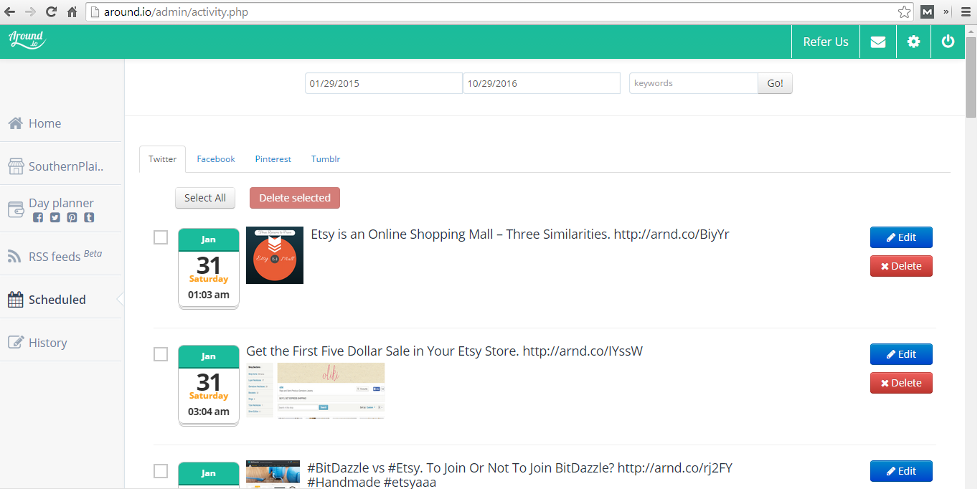Click the Select All button
The width and height of the screenshot is (980, 489).
[205, 198]
